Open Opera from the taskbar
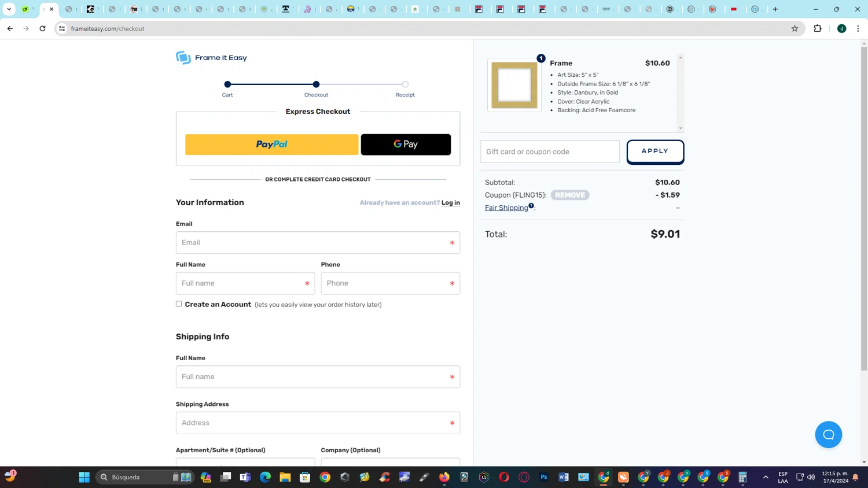The width and height of the screenshot is (868, 488). [504, 477]
